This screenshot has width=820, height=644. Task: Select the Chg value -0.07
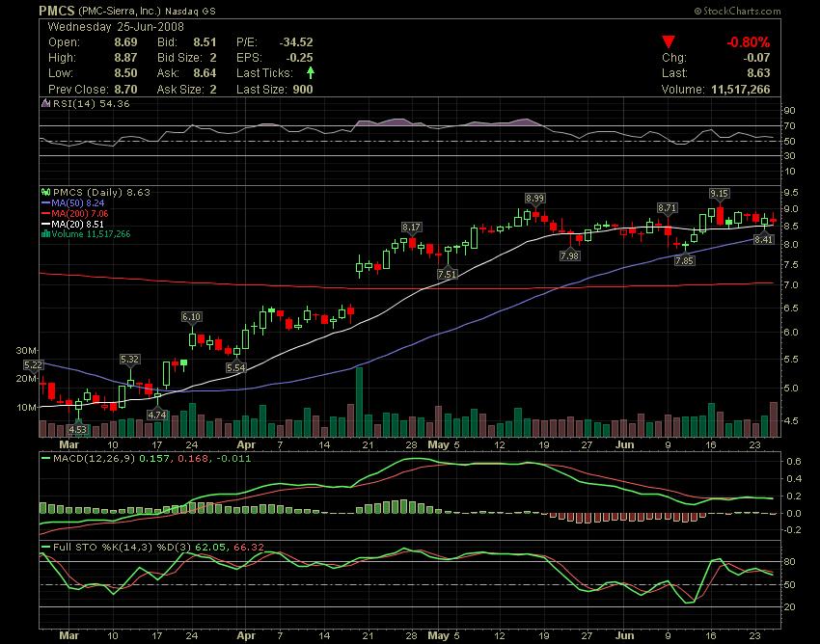(x=756, y=58)
